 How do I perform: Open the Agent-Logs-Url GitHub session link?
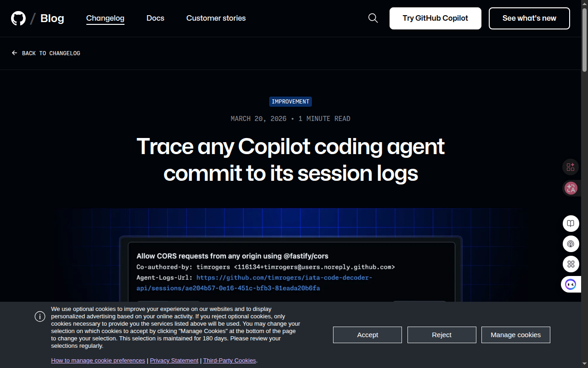point(254,283)
